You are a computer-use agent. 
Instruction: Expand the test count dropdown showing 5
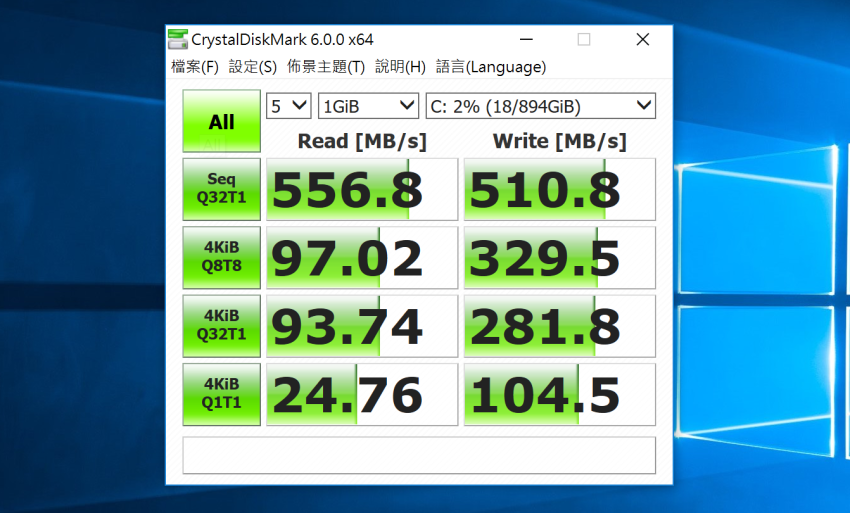click(288, 106)
